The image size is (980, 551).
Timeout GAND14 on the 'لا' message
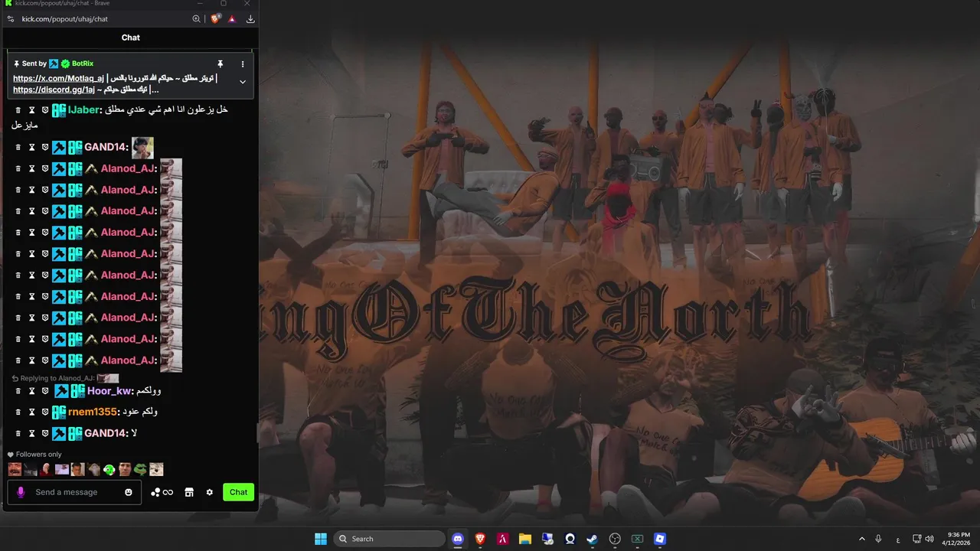click(32, 433)
